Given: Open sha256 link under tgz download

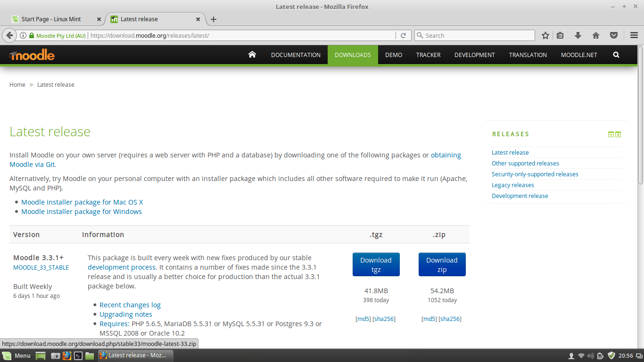Looking at the screenshot, I should (x=384, y=319).
